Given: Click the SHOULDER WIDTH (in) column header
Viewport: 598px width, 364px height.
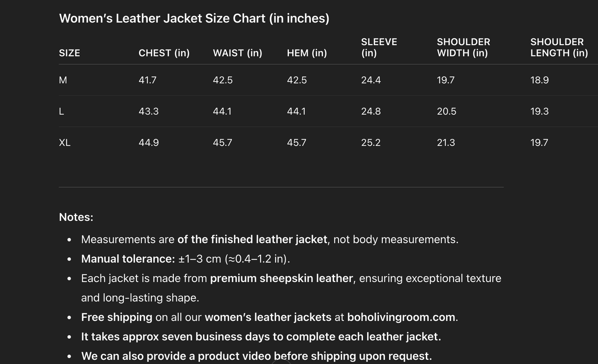Looking at the screenshot, I should [x=463, y=47].
